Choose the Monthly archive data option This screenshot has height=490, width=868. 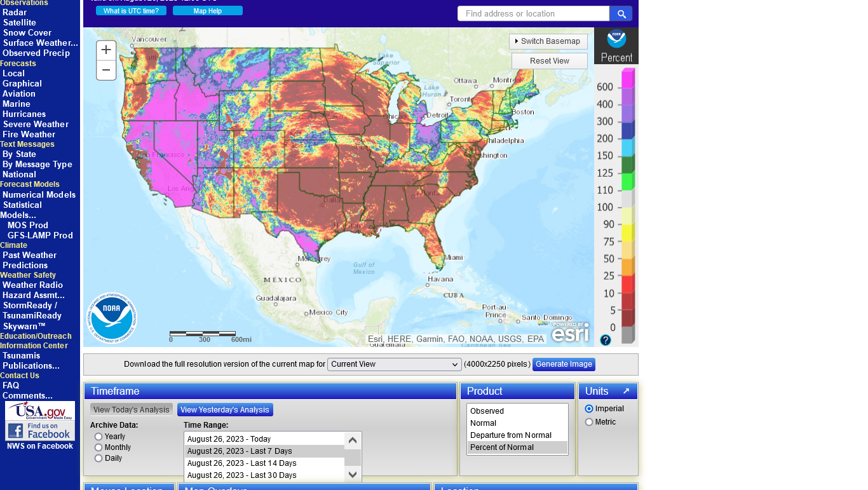tap(98, 447)
